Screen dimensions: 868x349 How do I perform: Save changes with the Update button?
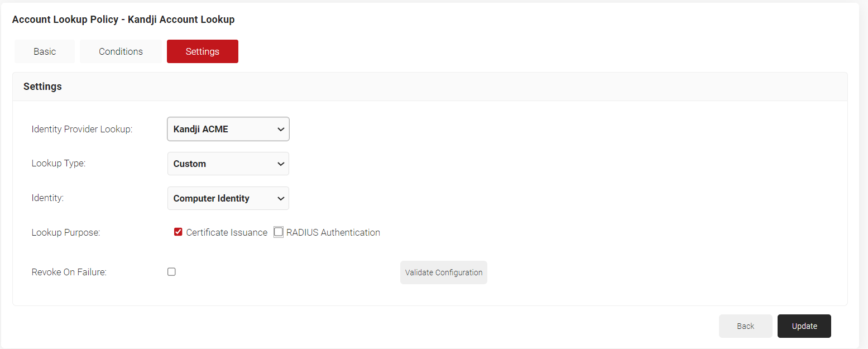(x=804, y=326)
